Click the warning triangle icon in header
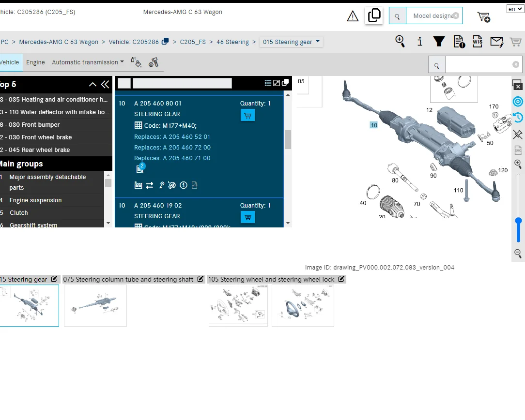 click(353, 15)
